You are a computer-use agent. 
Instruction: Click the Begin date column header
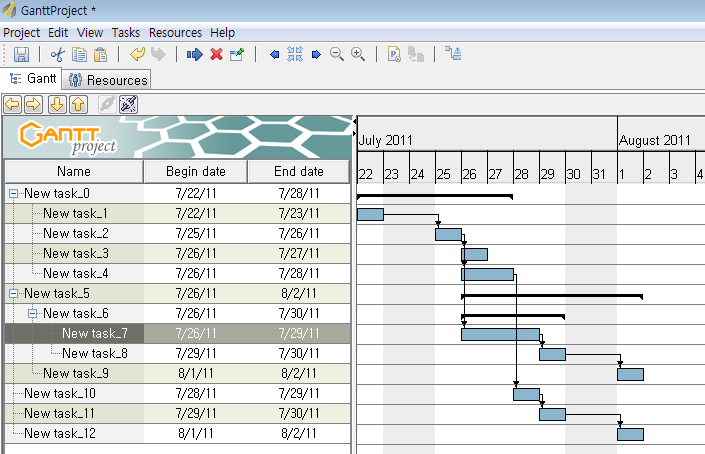click(196, 171)
